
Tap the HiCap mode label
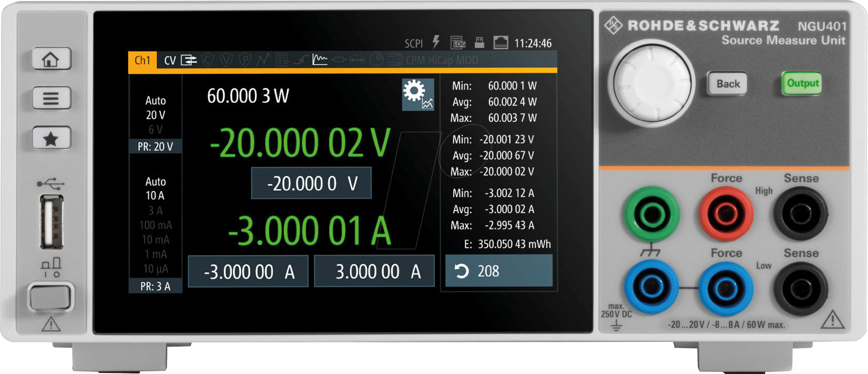441,60
